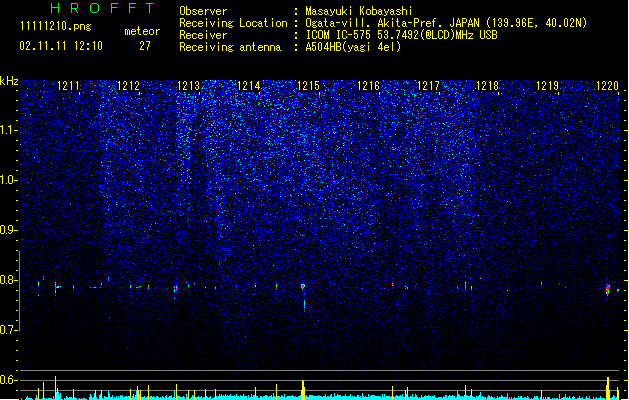This screenshot has width=629, height=400.
Task: Select the file name 11111210.png
Action: coord(56,27)
